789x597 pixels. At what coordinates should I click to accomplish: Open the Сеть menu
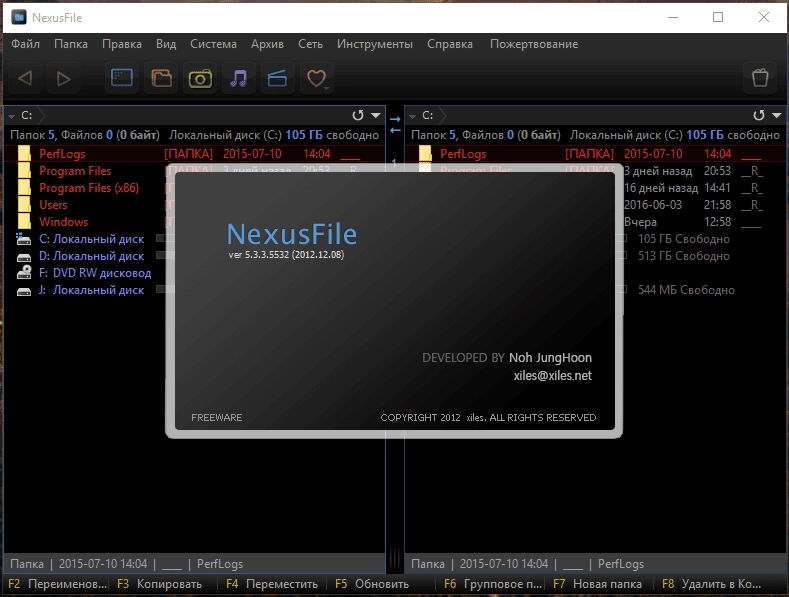[310, 44]
